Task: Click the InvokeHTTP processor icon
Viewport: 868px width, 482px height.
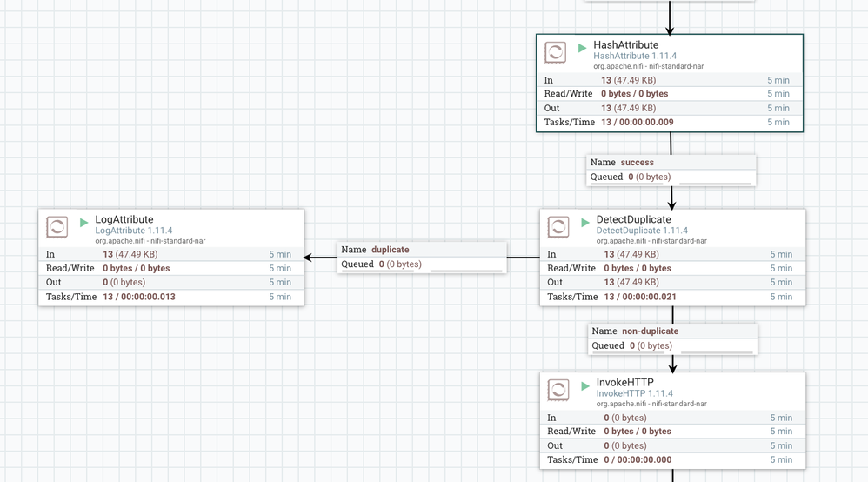Action: (x=558, y=390)
